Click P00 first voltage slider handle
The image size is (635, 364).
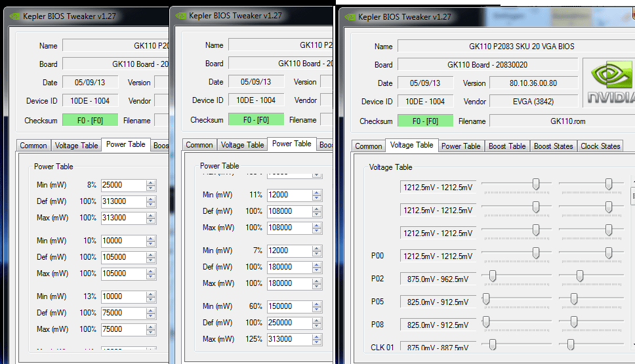pos(536,253)
